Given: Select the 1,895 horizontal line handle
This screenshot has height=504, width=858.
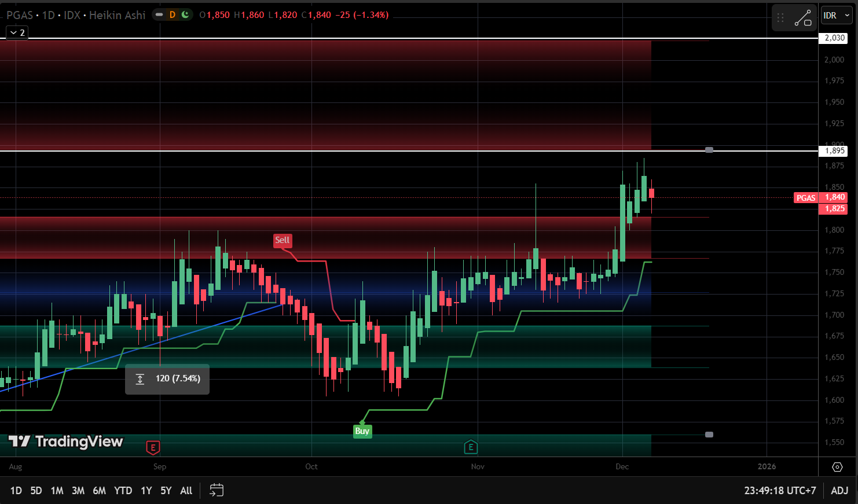Looking at the screenshot, I should click(x=709, y=150).
